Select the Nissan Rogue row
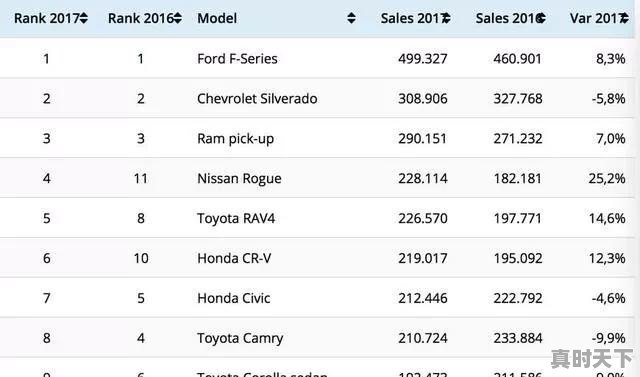This screenshot has height=377, width=640. point(317,178)
